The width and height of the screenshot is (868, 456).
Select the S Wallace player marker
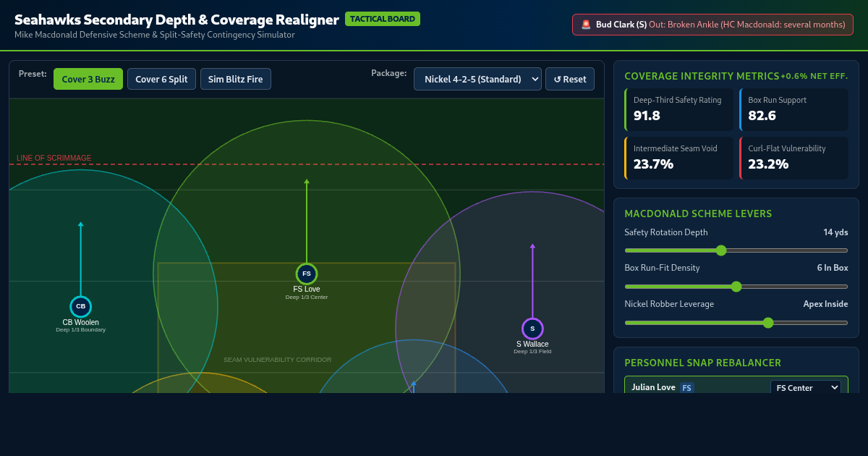532,329
